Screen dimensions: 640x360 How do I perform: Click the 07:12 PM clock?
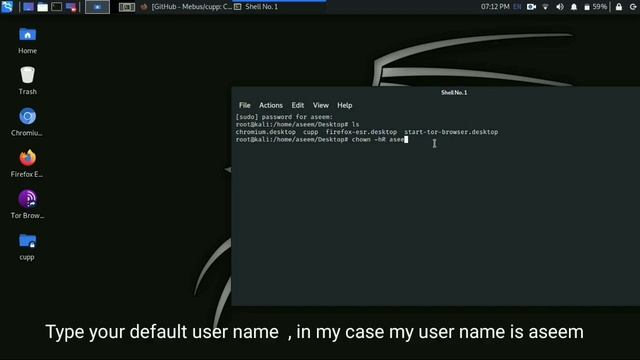(495, 7)
